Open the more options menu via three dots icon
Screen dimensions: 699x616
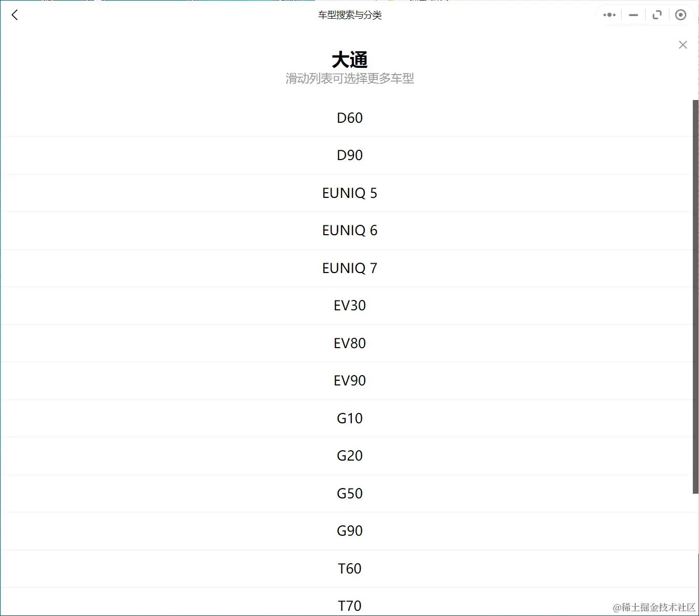click(609, 15)
